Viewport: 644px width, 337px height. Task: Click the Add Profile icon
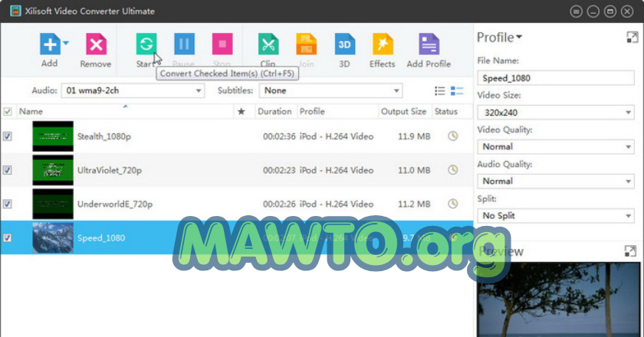point(429,44)
